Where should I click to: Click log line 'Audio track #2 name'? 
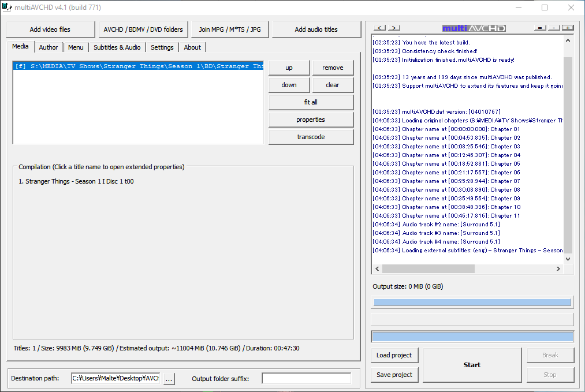click(436, 224)
